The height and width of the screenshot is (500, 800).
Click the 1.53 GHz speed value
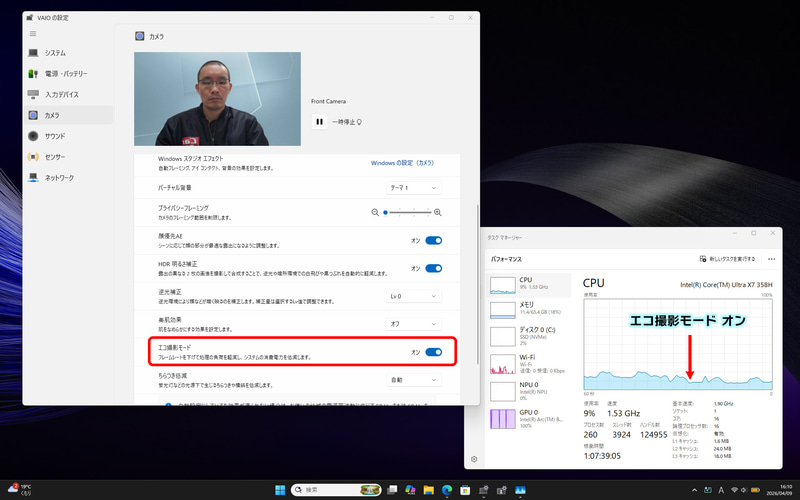tap(623, 413)
